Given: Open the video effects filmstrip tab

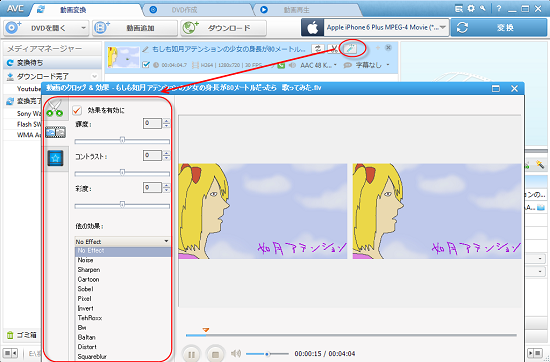Looking at the screenshot, I should (x=55, y=132).
